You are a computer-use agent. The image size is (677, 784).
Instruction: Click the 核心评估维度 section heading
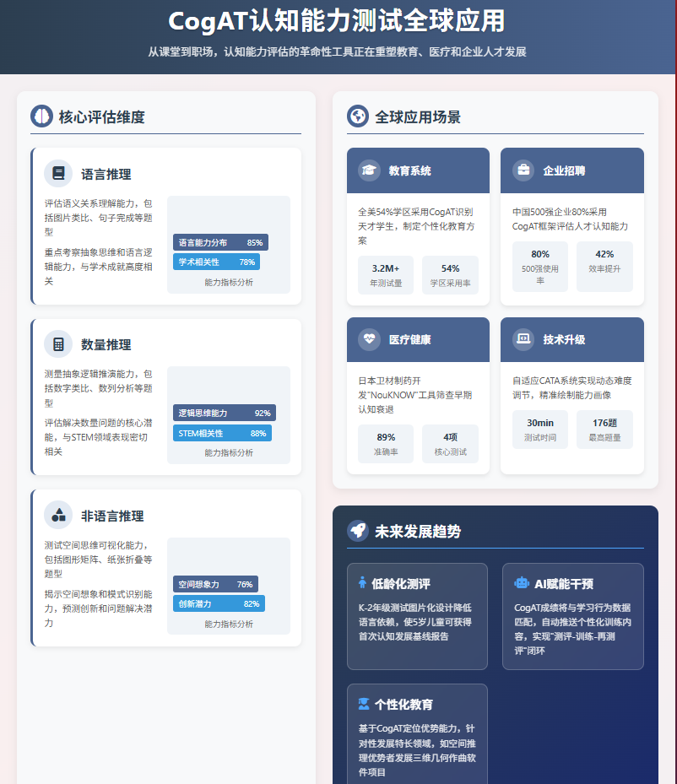coord(101,117)
